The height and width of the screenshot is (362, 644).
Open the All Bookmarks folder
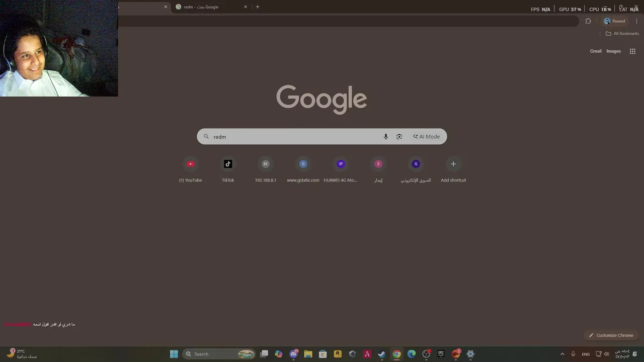click(622, 34)
